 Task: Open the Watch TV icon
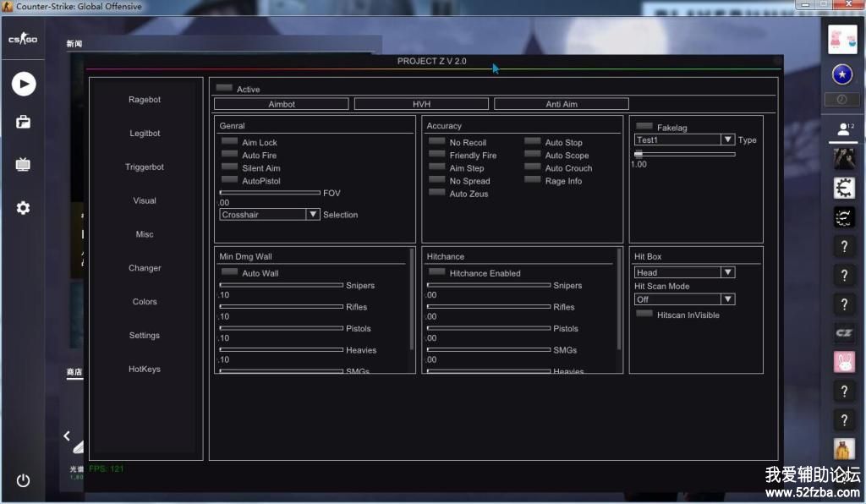tap(23, 165)
